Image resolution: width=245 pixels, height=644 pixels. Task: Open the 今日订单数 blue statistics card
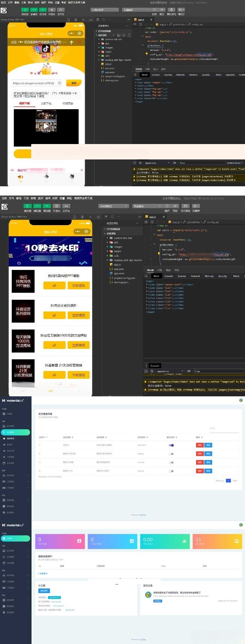click(112, 541)
